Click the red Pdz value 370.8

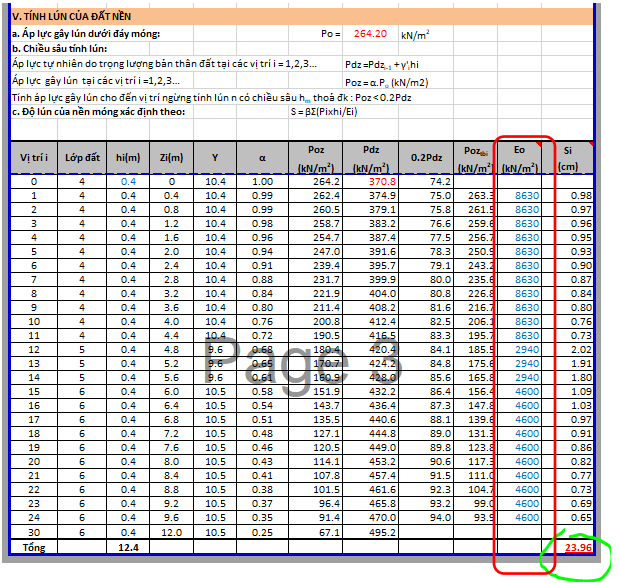[x=382, y=182]
